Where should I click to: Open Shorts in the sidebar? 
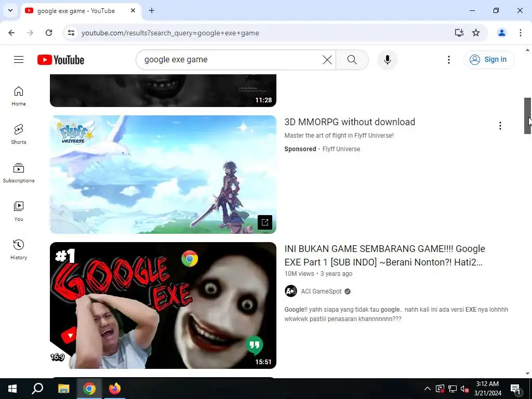(x=19, y=135)
